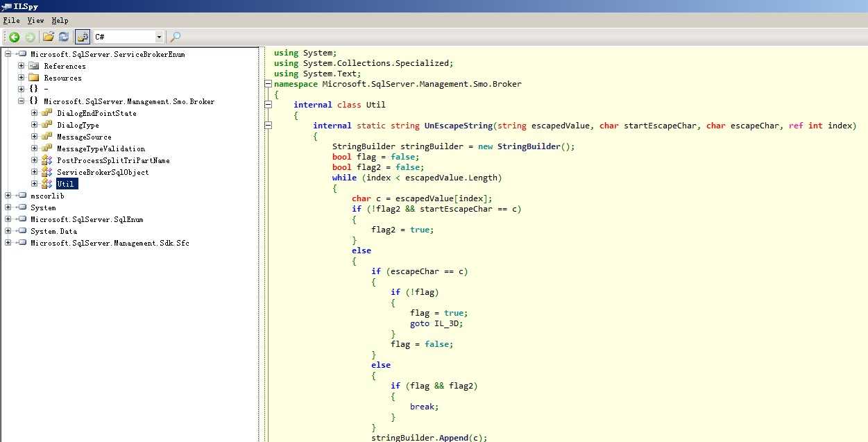868x442 pixels.
Task: Click the green Back navigation arrow
Action: 14,37
